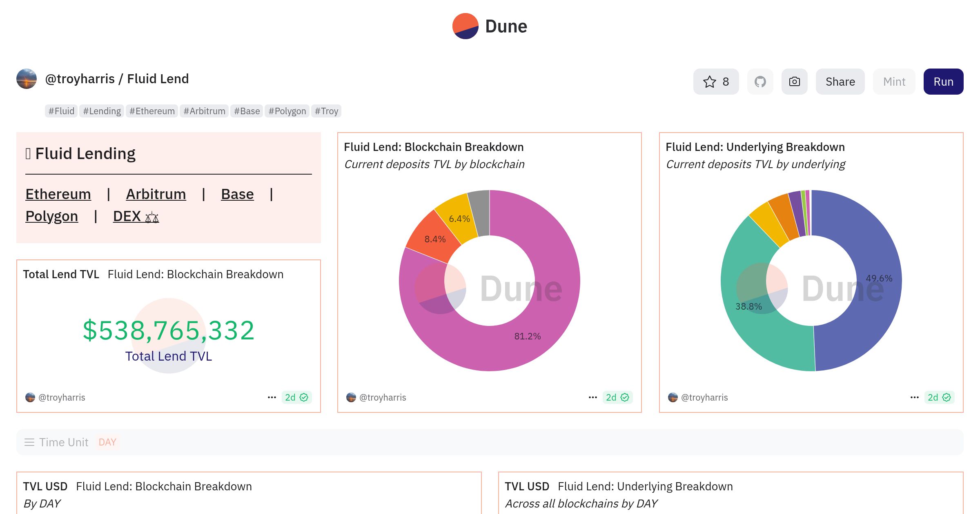The width and height of the screenshot is (980, 514).
Task: Open the Time Unit DAY parameter dropdown
Action: pos(107,442)
